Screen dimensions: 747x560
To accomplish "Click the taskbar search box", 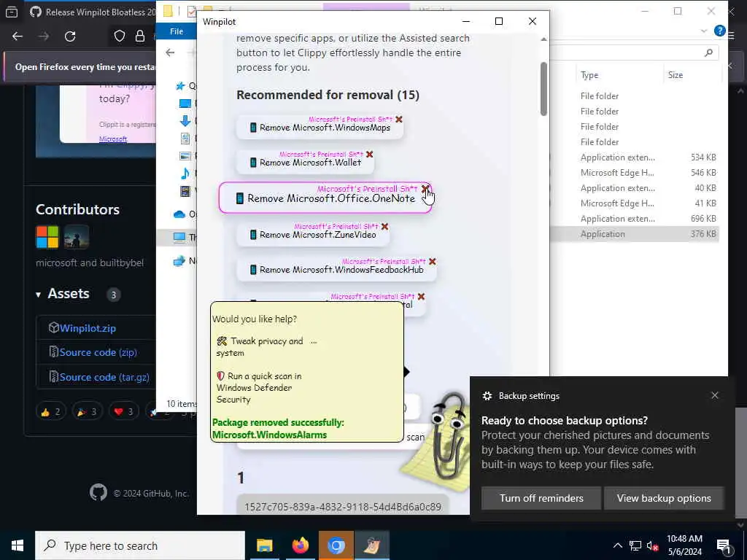I will pyautogui.click(x=140, y=545).
